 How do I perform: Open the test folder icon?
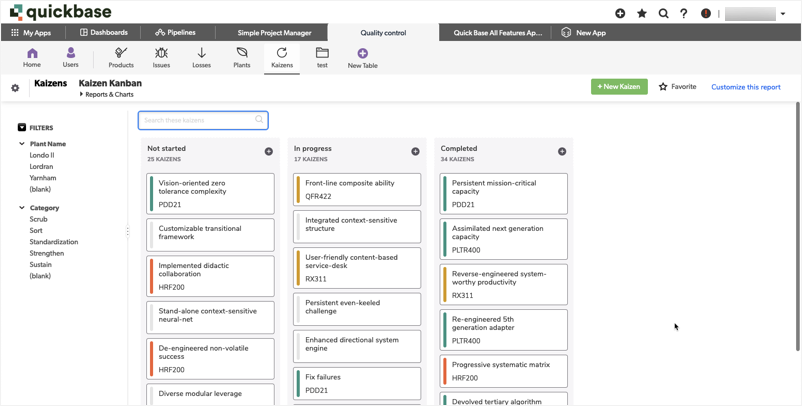pyautogui.click(x=322, y=58)
